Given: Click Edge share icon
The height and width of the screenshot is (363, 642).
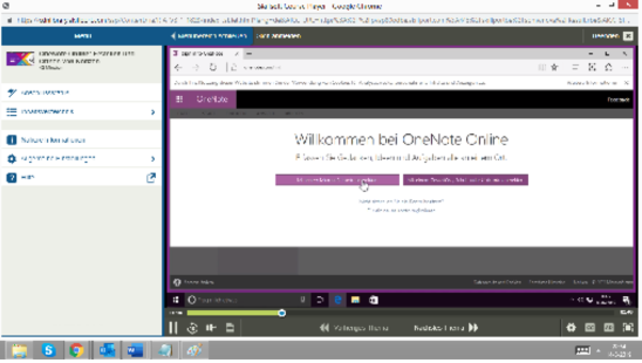Looking at the screenshot, I should [x=608, y=68].
